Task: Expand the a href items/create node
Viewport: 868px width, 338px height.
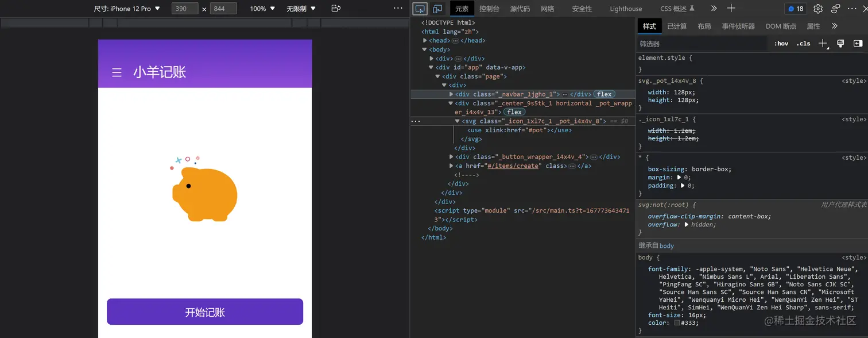Action: [451, 166]
